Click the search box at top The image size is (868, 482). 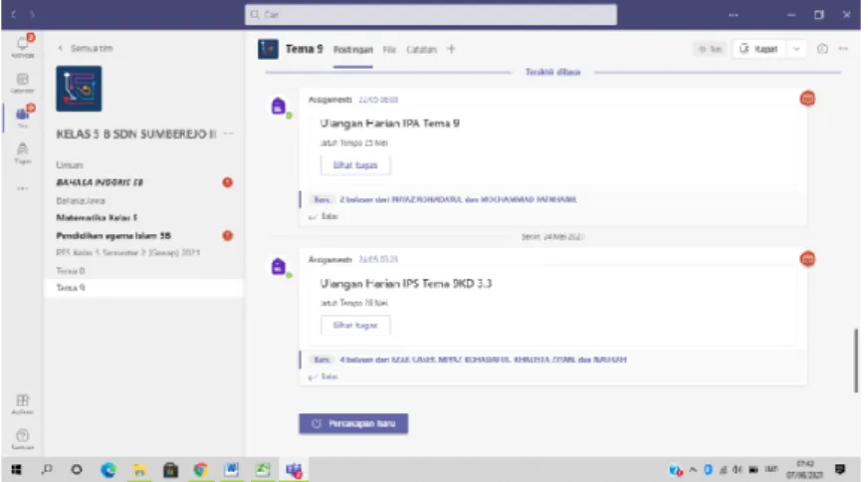tap(431, 14)
